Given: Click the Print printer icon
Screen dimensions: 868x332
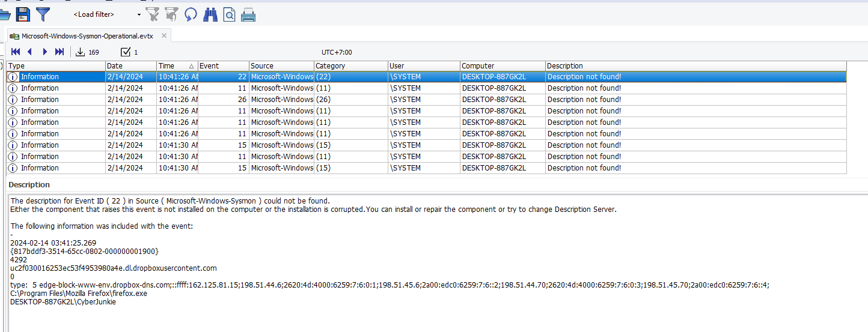Looking at the screenshot, I should tap(248, 14).
